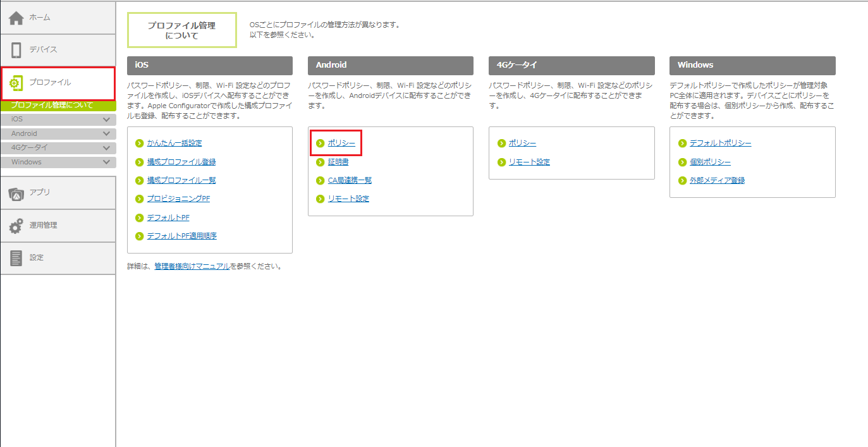
Task: Click green arrow icon beside Android 証明書
Action: click(321, 162)
